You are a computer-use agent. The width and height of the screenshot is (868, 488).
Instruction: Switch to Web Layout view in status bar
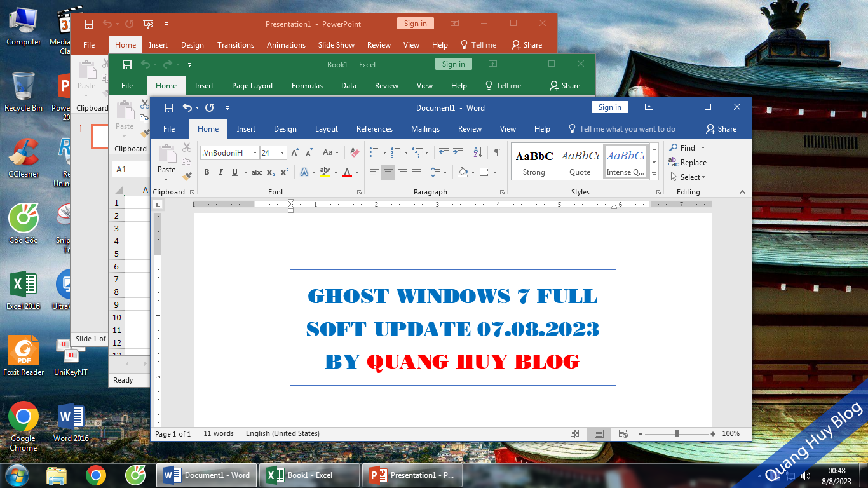click(x=623, y=433)
